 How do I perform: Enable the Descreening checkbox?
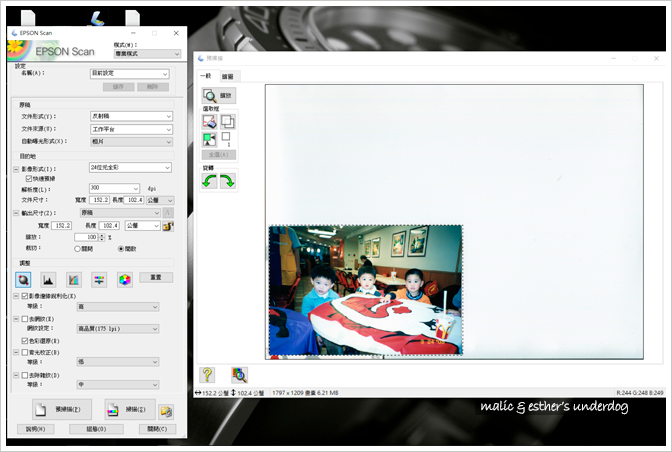coord(25,319)
